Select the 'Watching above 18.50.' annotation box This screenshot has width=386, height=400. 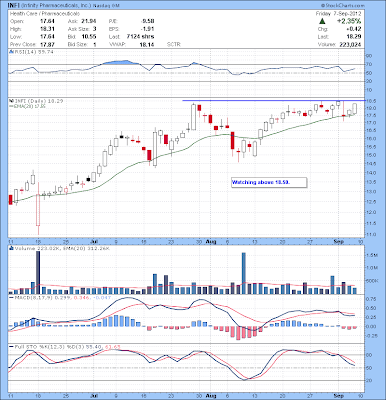click(x=269, y=182)
